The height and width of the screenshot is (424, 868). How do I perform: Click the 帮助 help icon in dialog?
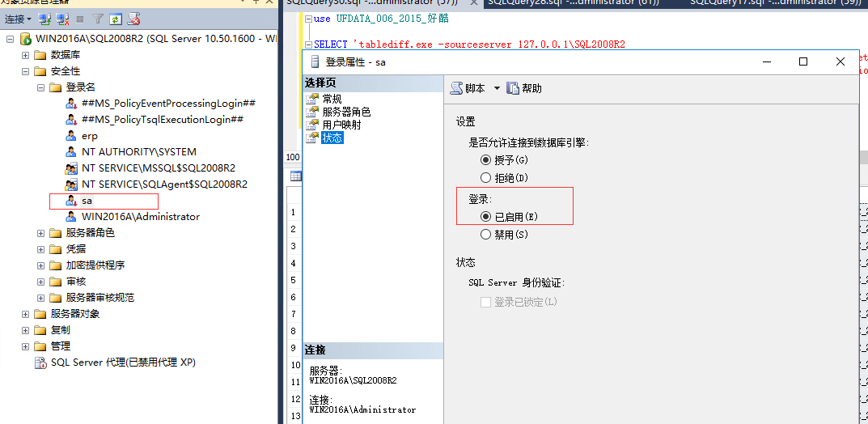click(x=513, y=88)
